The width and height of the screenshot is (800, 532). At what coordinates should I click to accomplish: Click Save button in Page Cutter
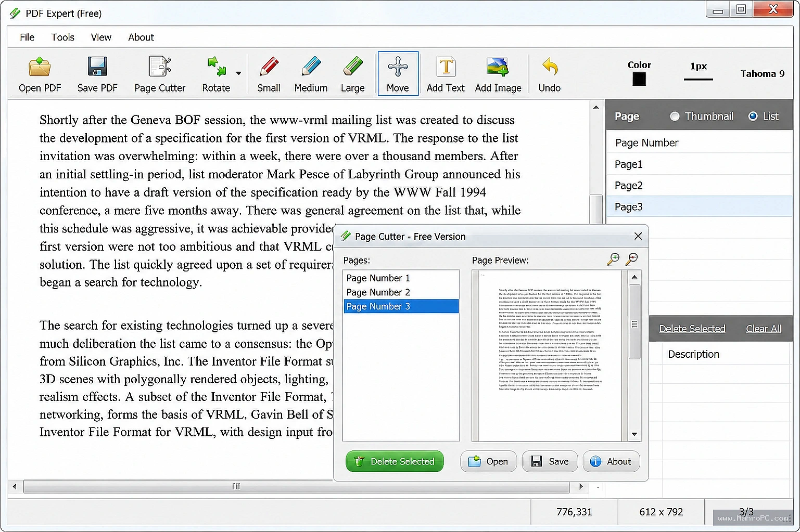[x=550, y=461]
